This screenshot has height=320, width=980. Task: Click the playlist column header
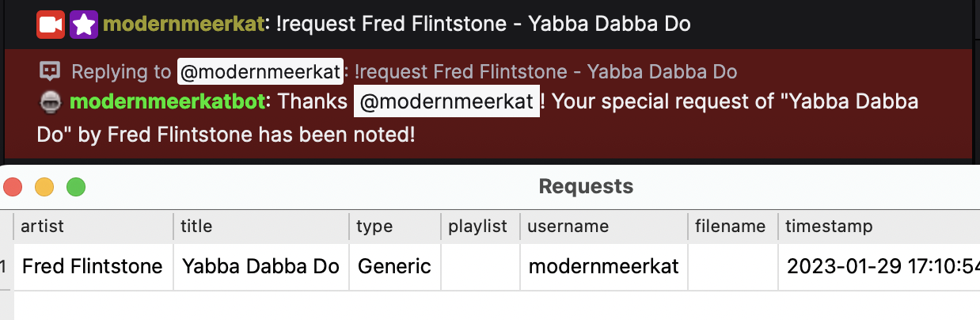point(477,227)
